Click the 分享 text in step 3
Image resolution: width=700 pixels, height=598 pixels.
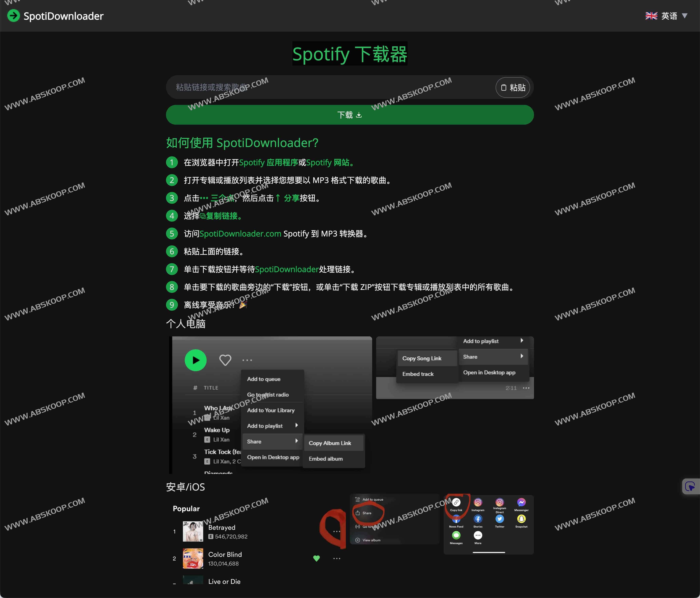[292, 198]
